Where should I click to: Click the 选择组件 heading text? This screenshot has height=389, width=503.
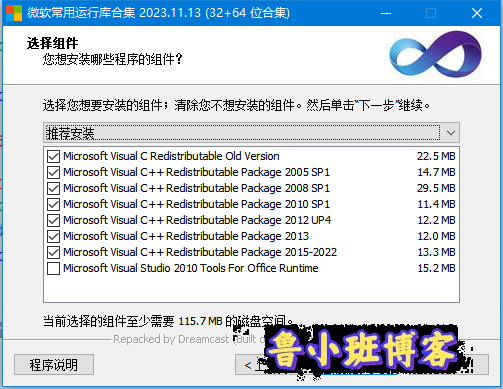[52, 43]
